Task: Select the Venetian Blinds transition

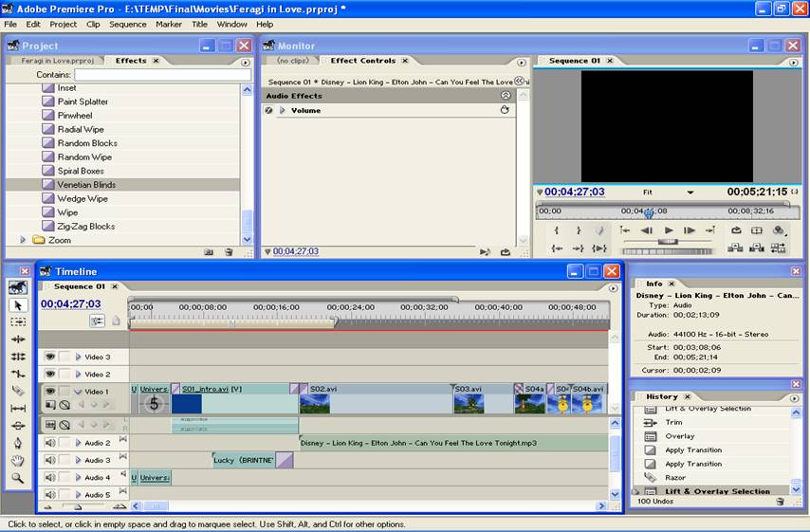Action: (x=123, y=184)
